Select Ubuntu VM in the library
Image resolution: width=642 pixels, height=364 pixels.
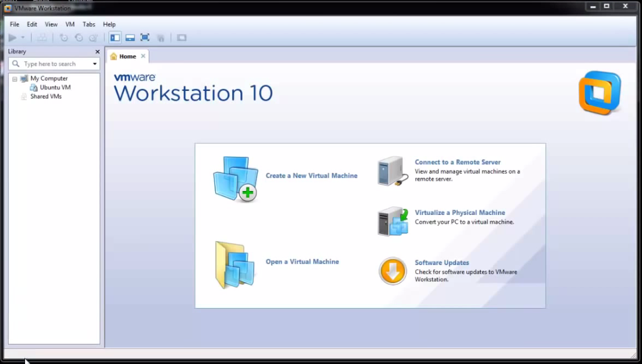coord(55,87)
